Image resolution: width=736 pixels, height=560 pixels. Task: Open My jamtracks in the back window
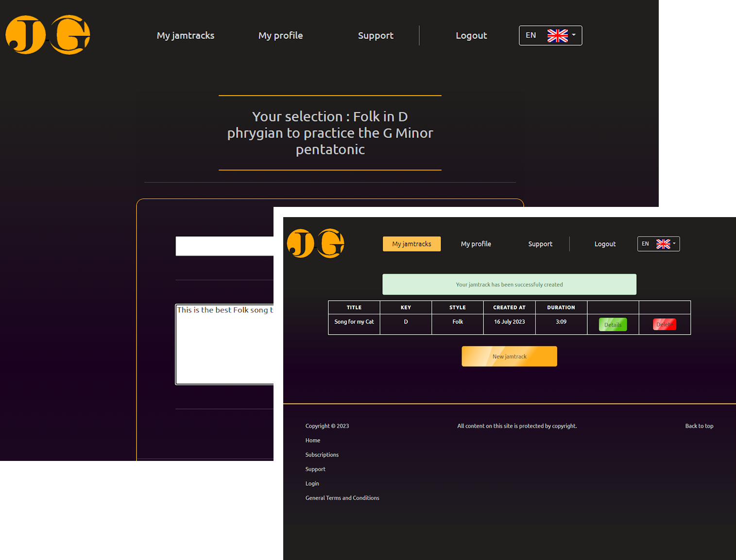(186, 35)
